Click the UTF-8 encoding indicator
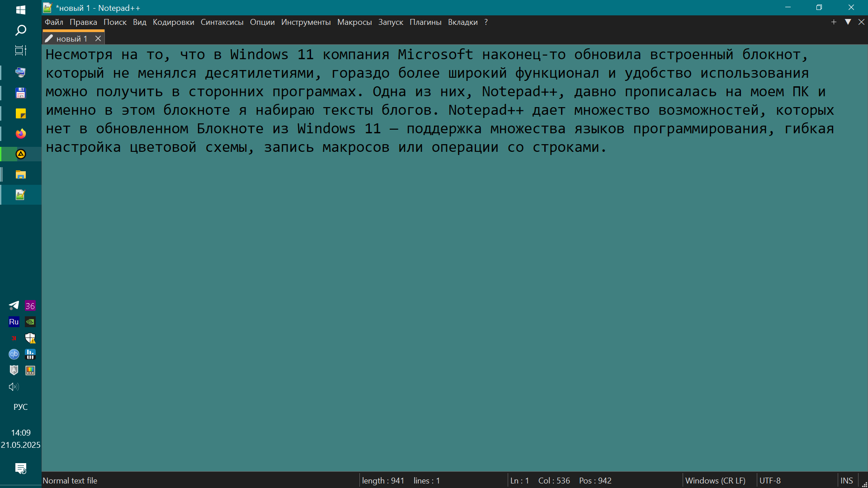The height and width of the screenshot is (488, 868). [770, 481]
